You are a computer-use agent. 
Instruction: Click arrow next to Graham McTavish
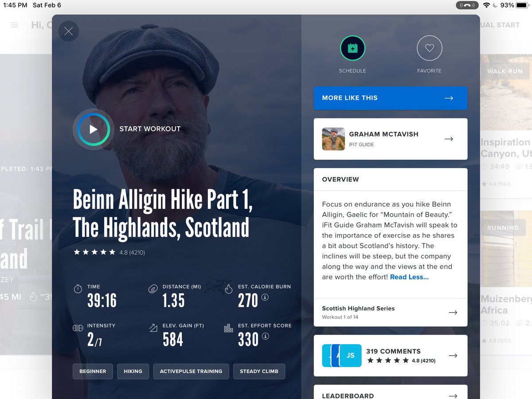pos(449,139)
